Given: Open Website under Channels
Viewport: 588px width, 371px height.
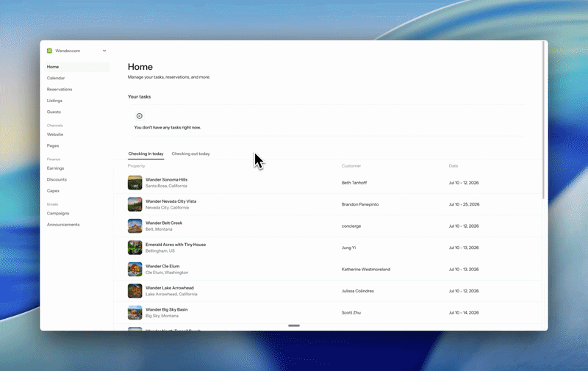Looking at the screenshot, I should pos(55,134).
